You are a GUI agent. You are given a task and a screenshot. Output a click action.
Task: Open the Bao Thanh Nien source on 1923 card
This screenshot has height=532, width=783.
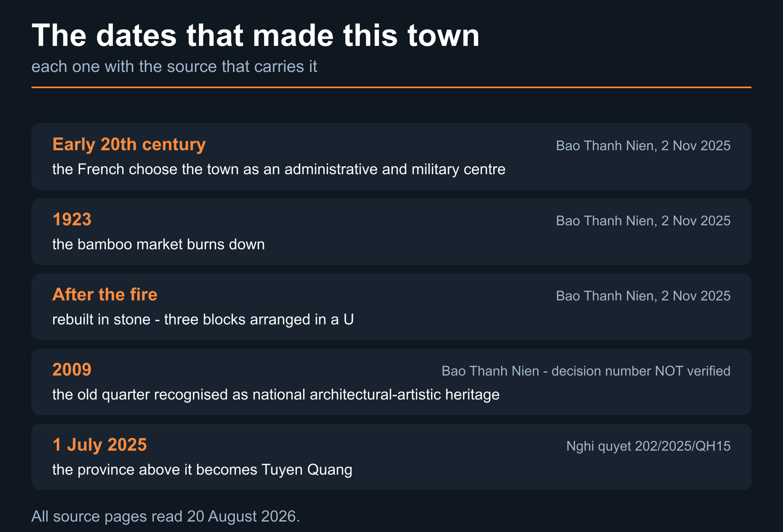click(643, 221)
